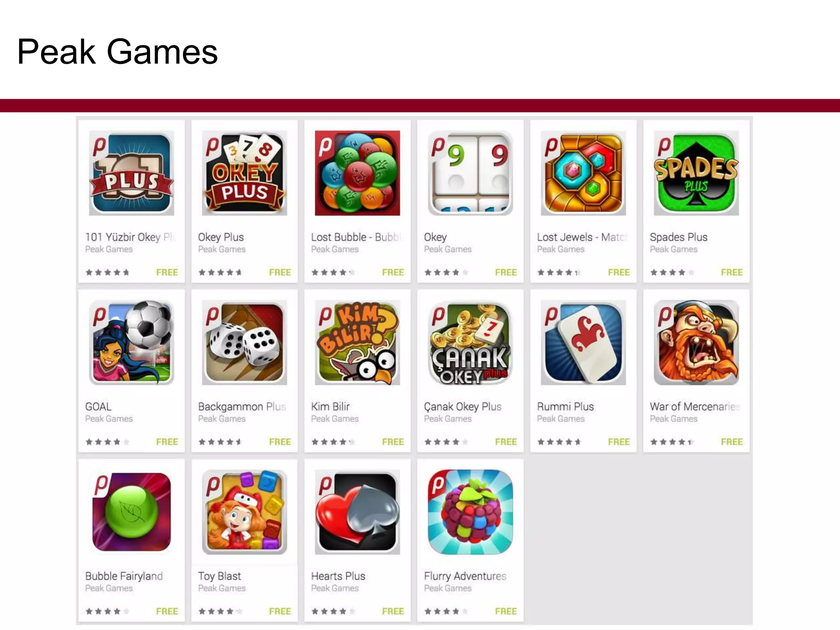The height and width of the screenshot is (630, 840).
Task: Click FREE button under Toy Blast
Action: (280, 611)
